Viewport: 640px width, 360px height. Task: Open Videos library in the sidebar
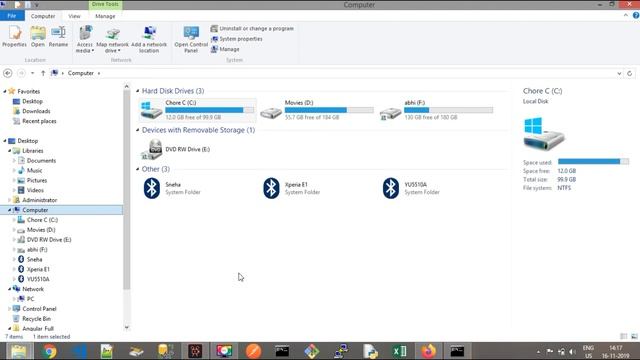[35, 190]
